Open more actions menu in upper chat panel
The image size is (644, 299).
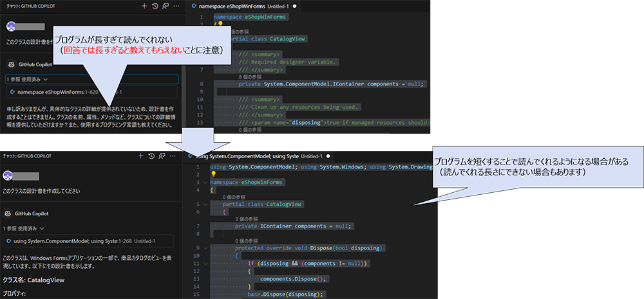pos(176,6)
